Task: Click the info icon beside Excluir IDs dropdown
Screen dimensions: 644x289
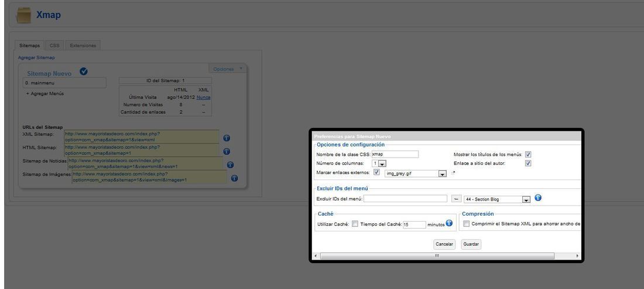Action: pyautogui.click(x=538, y=198)
